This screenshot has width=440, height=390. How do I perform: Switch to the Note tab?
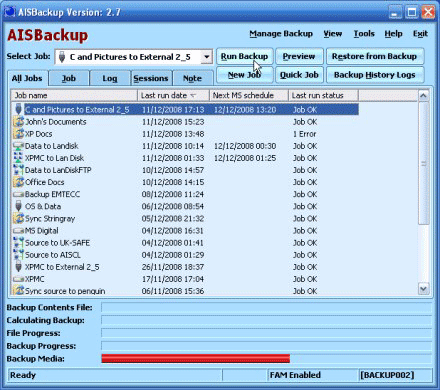tap(192, 79)
